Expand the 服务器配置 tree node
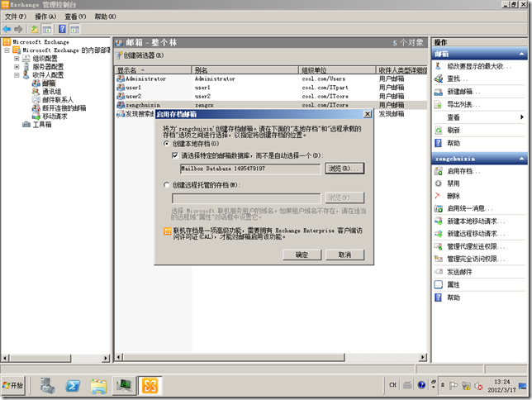The height and width of the screenshot is (400, 532). coord(17,67)
